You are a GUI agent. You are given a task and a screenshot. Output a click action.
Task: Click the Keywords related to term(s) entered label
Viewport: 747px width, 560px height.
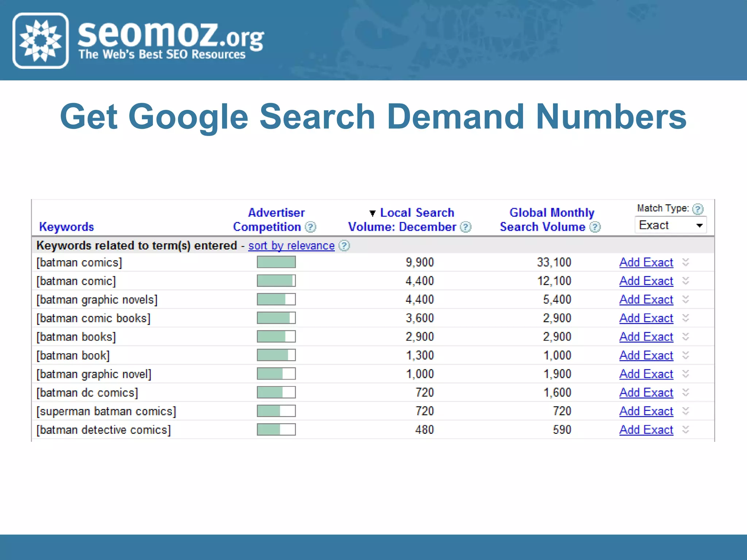136,246
